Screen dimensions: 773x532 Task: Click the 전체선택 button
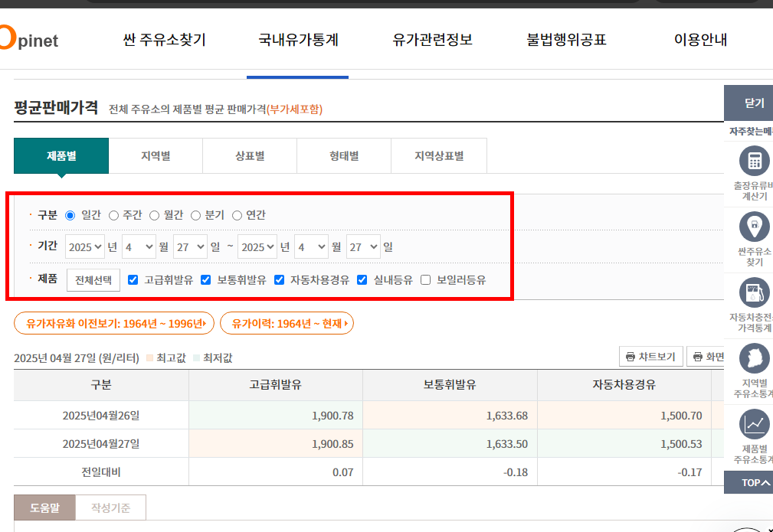(x=93, y=279)
